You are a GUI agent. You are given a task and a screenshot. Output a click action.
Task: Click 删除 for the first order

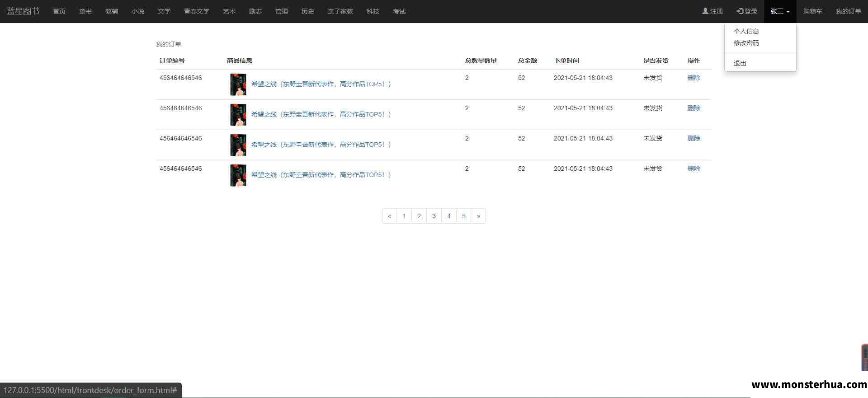(693, 78)
